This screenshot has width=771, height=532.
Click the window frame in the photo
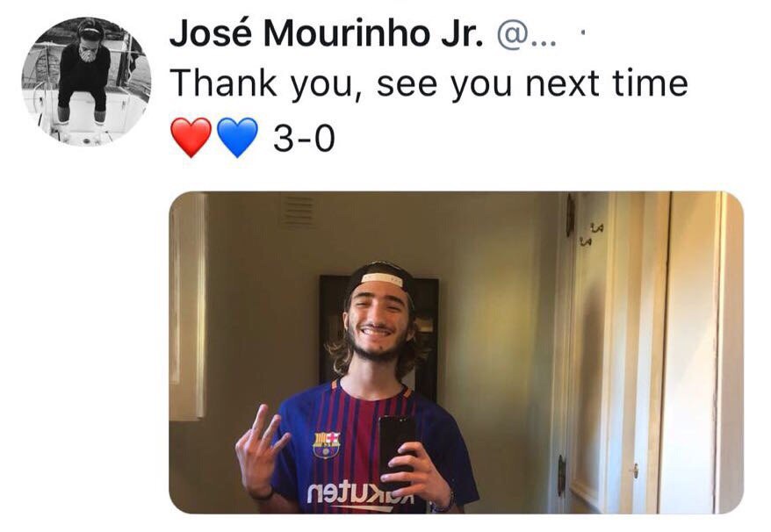pyautogui.click(x=187, y=306)
